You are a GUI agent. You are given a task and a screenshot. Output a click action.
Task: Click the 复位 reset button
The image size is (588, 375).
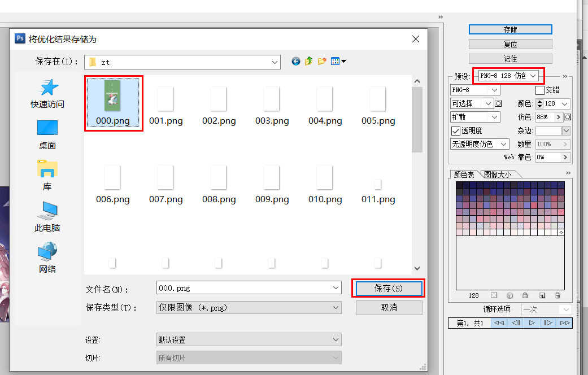coord(511,44)
